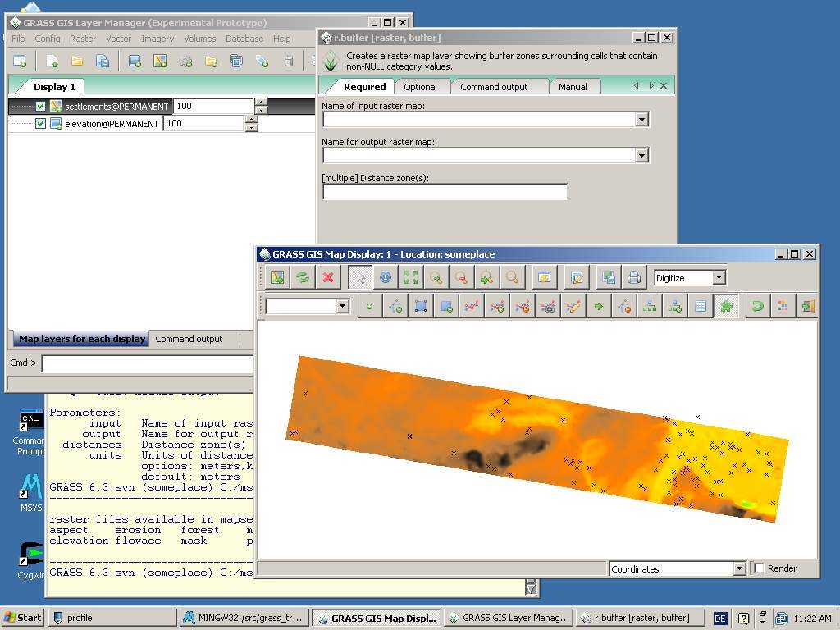Open input raster map dropdown arrow
The image size is (840, 630).
pos(641,119)
